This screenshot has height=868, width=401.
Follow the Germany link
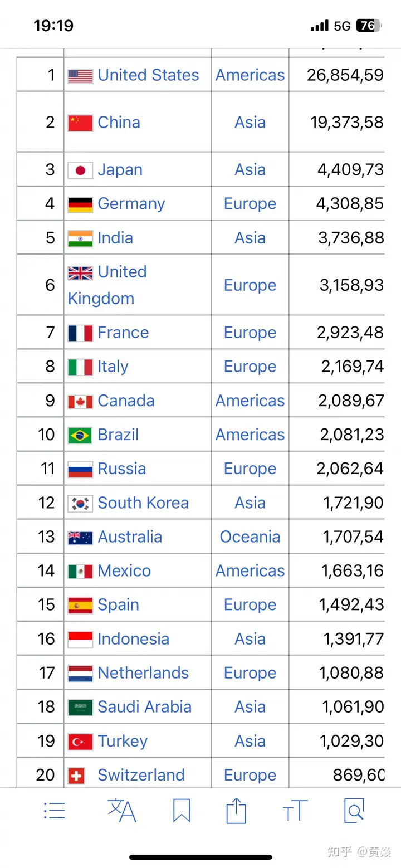coord(131,204)
